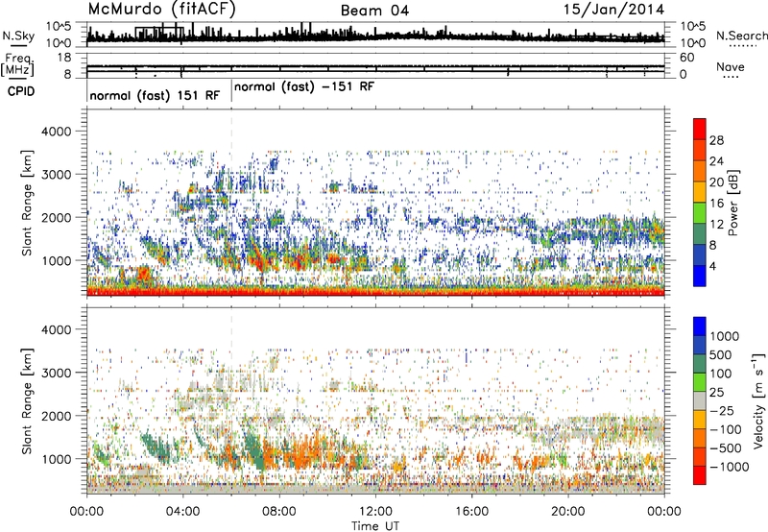Click the '-1000' velocity scale value

(x=730, y=467)
